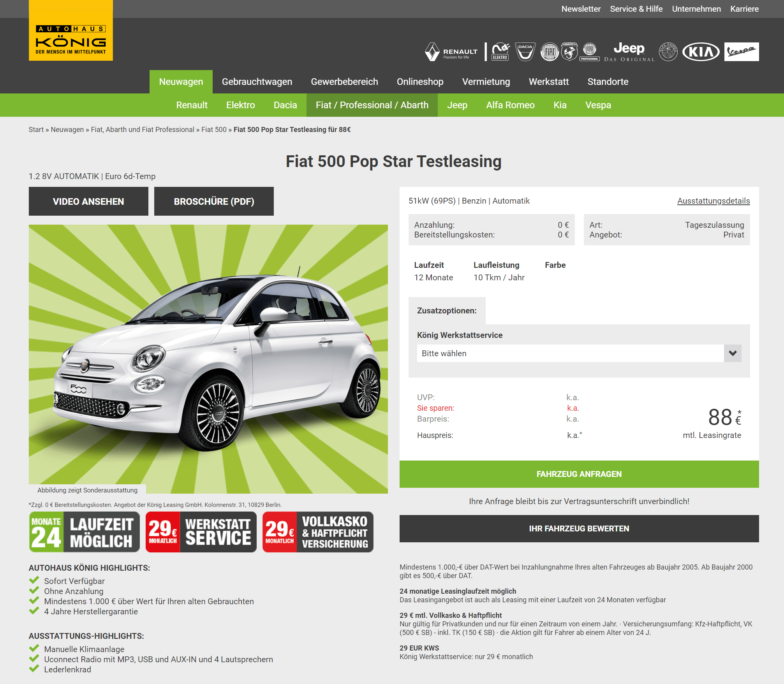The image size is (784, 684).
Task: Open the Abarth scorpion logo
Action: (569, 52)
